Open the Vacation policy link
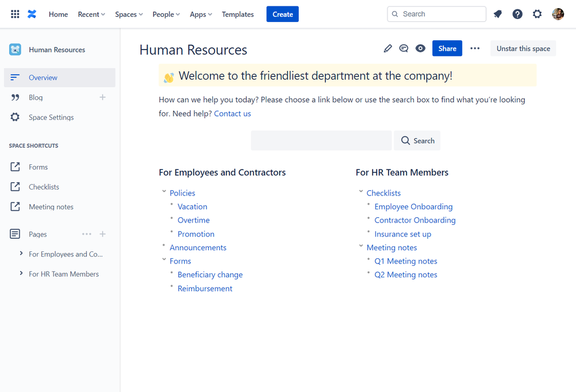The height and width of the screenshot is (392, 576). click(192, 207)
